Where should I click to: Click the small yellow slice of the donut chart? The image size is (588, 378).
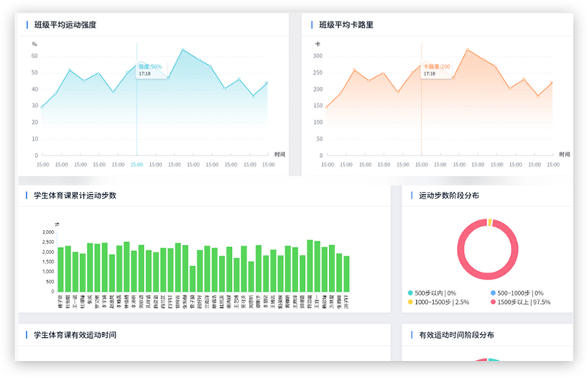(489, 222)
